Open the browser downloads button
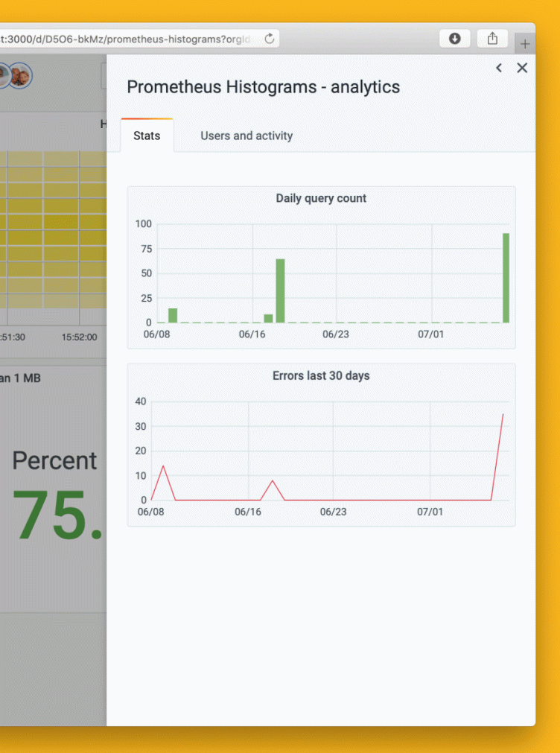 click(x=454, y=39)
